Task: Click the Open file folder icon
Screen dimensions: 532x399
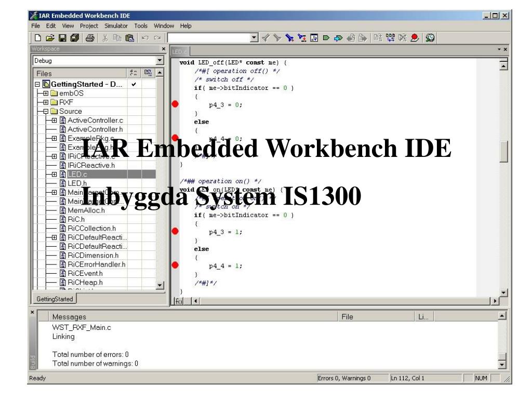Action: [x=50, y=38]
